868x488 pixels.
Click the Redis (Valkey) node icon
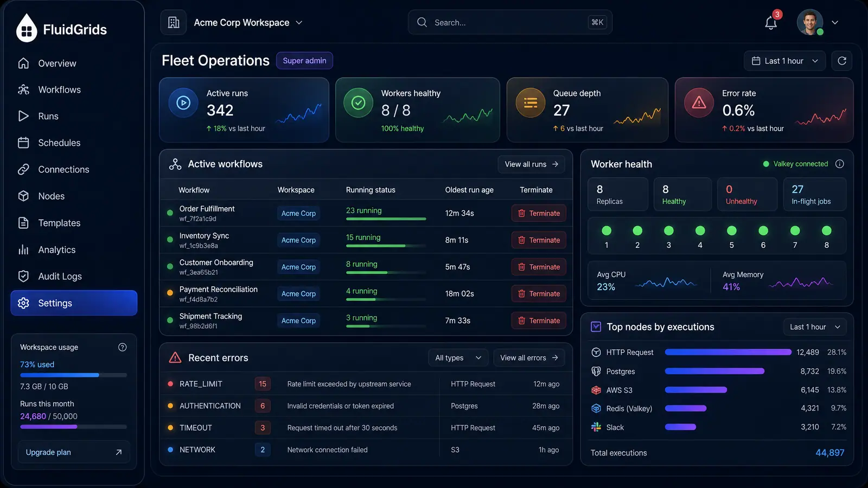pyautogui.click(x=596, y=408)
